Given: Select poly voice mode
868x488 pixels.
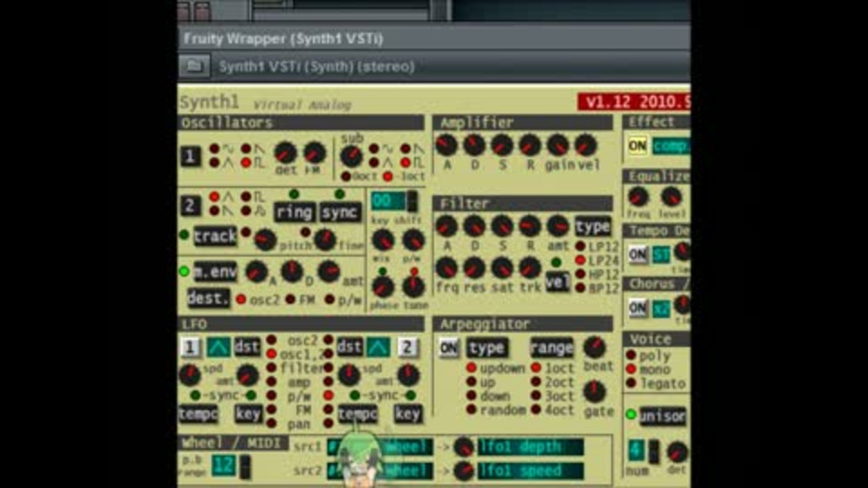Looking at the screenshot, I should [631, 355].
